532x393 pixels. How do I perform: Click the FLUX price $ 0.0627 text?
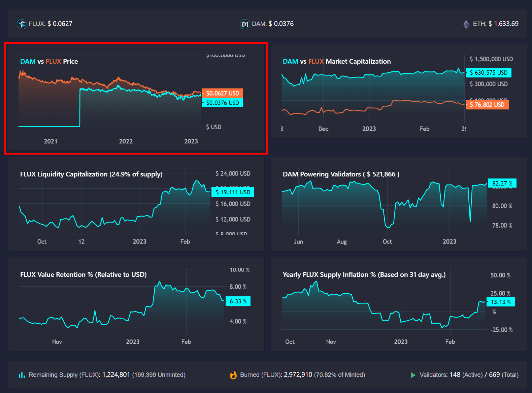(60, 24)
